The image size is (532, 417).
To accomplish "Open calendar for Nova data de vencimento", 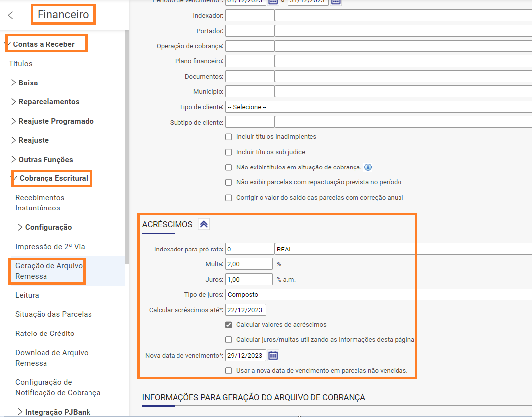I will pos(273,355).
